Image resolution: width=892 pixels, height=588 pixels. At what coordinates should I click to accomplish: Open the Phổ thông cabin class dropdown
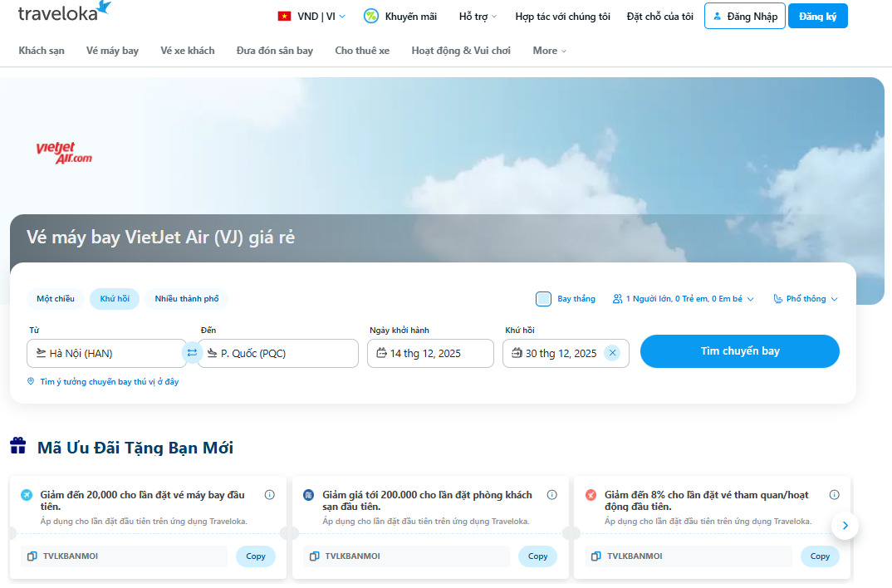804,299
